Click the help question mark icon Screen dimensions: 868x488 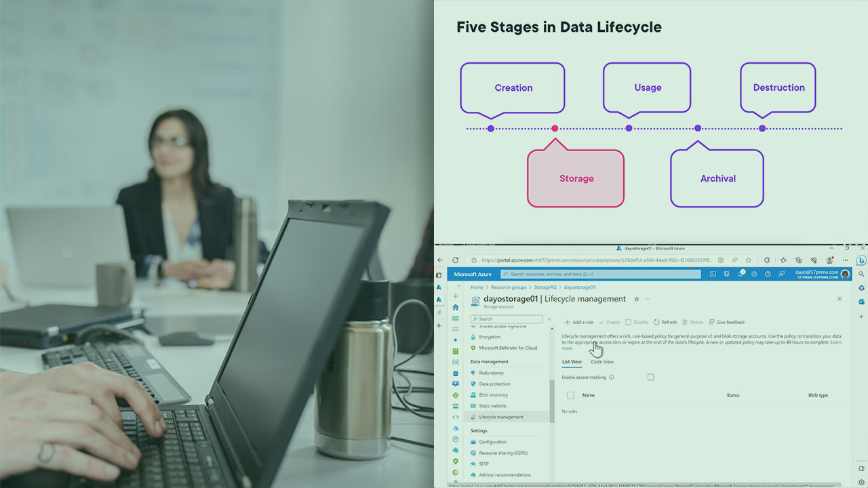tap(768, 274)
